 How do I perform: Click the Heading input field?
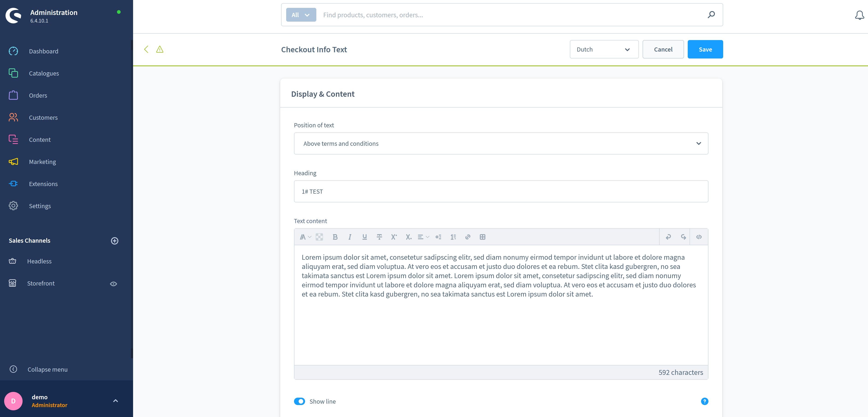coord(501,192)
